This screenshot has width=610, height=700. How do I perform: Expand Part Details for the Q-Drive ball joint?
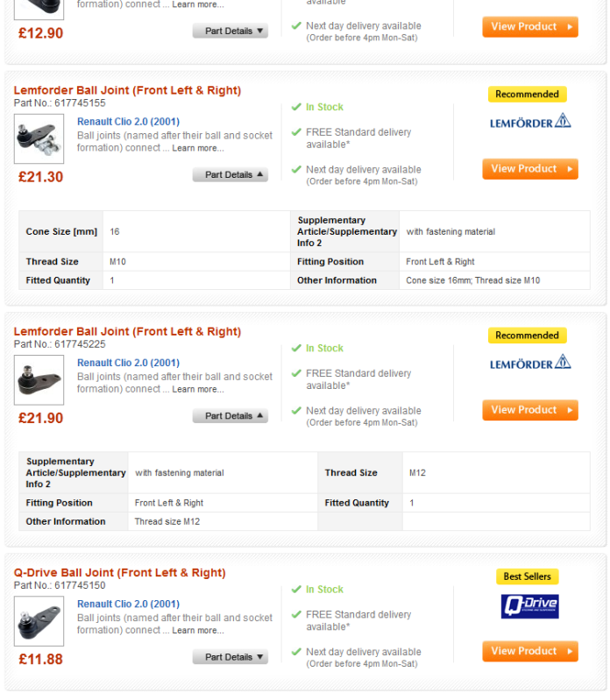click(x=231, y=657)
